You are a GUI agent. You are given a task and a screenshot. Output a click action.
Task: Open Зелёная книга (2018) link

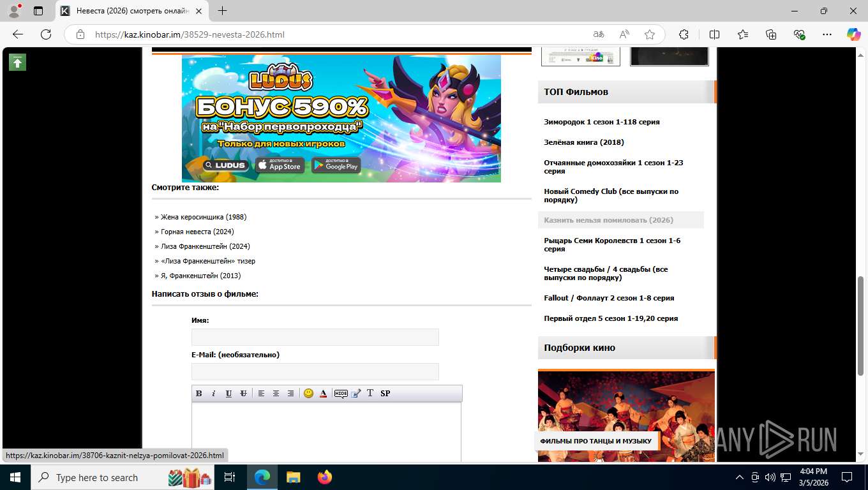[x=584, y=142]
